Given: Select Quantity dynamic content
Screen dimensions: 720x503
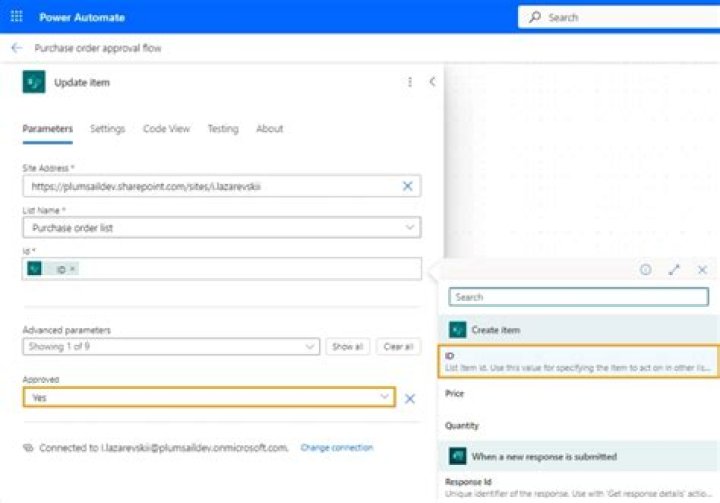Looking at the screenshot, I should [x=579, y=426].
